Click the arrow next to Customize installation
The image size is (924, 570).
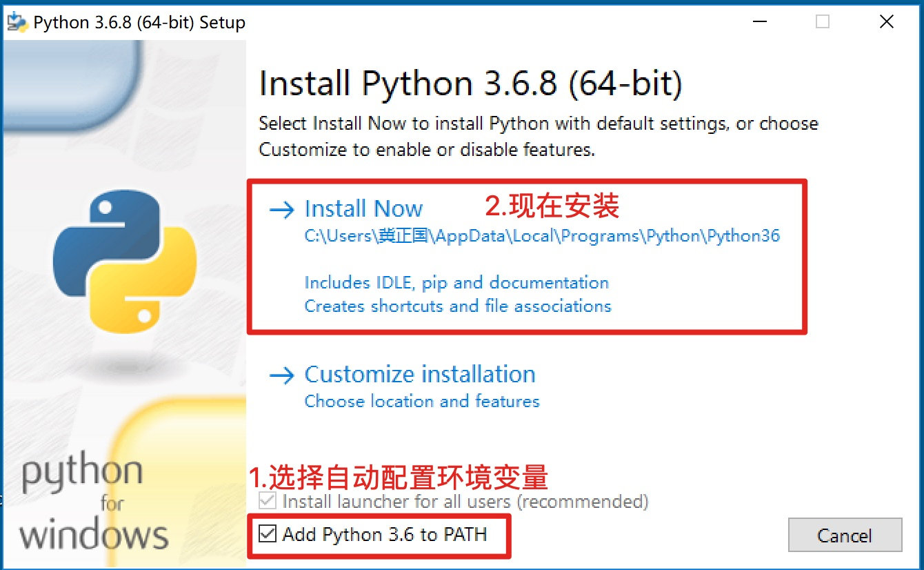(283, 375)
